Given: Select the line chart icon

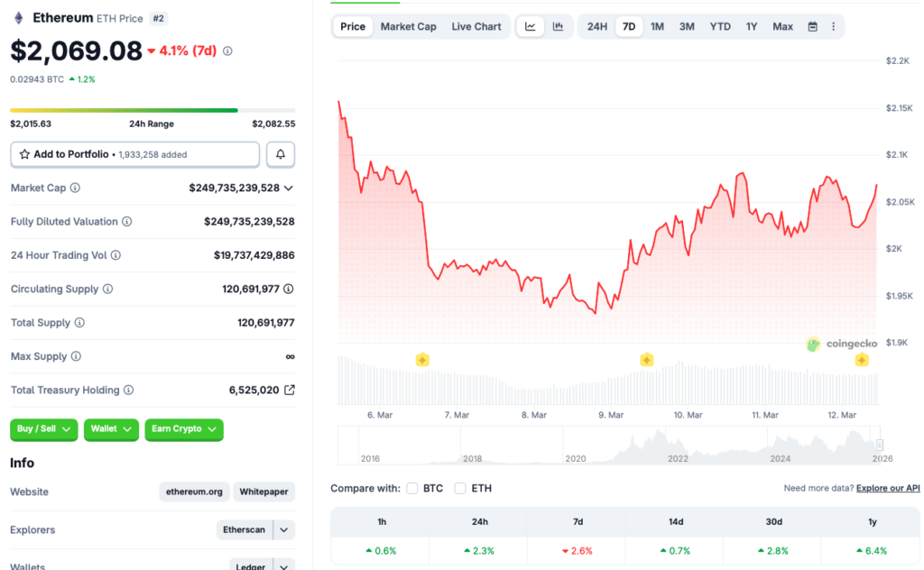Looking at the screenshot, I should click(531, 26).
